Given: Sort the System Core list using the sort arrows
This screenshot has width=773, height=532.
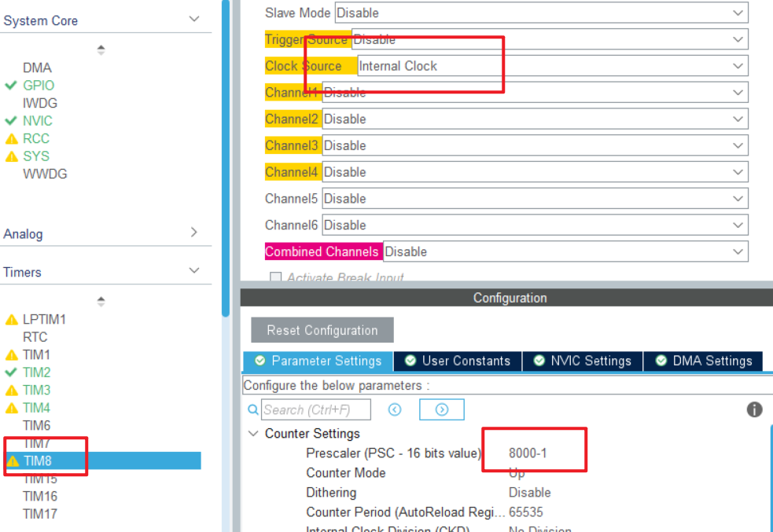Looking at the screenshot, I should 101,50.
